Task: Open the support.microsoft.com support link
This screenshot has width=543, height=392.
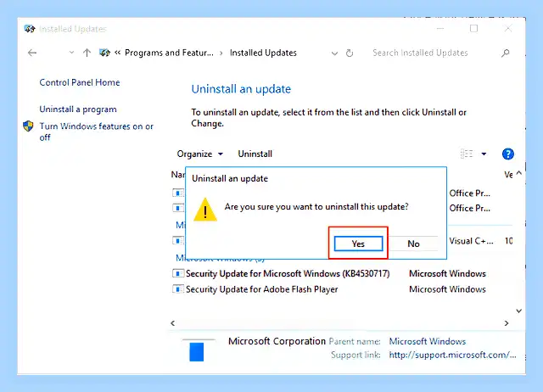Action: click(452, 355)
